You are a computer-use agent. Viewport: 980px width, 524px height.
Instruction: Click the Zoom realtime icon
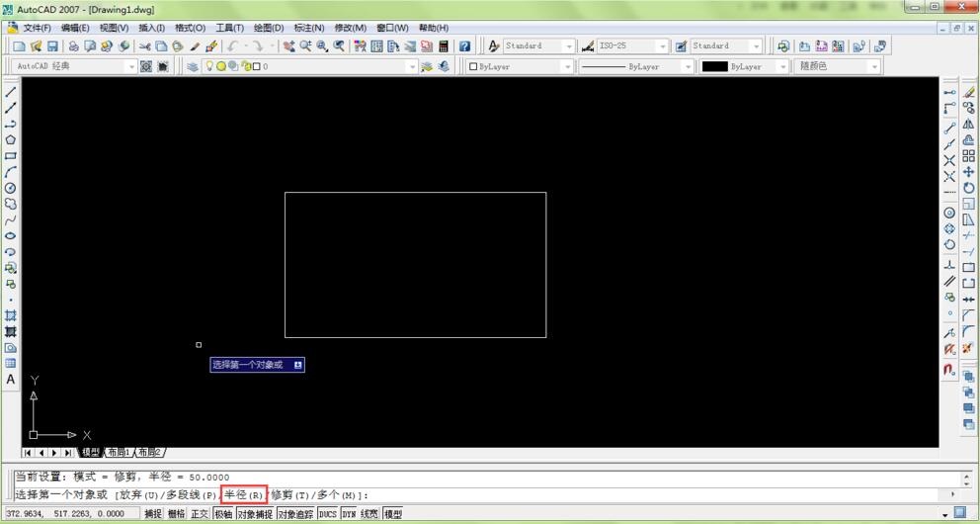pyautogui.click(x=305, y=45)
